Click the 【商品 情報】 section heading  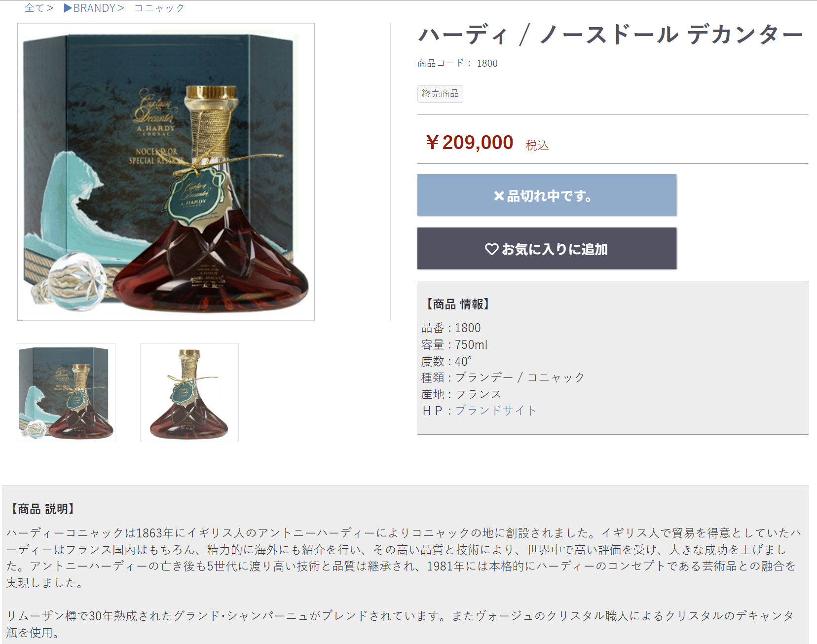pos(457,304)
